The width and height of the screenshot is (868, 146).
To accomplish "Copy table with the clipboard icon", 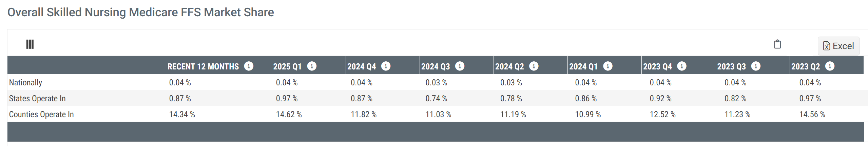I will tap(777, 44).
